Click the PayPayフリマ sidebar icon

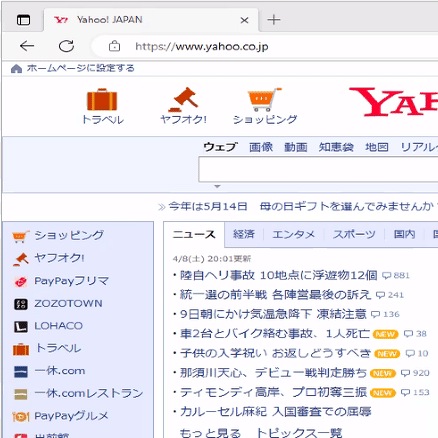21,282
